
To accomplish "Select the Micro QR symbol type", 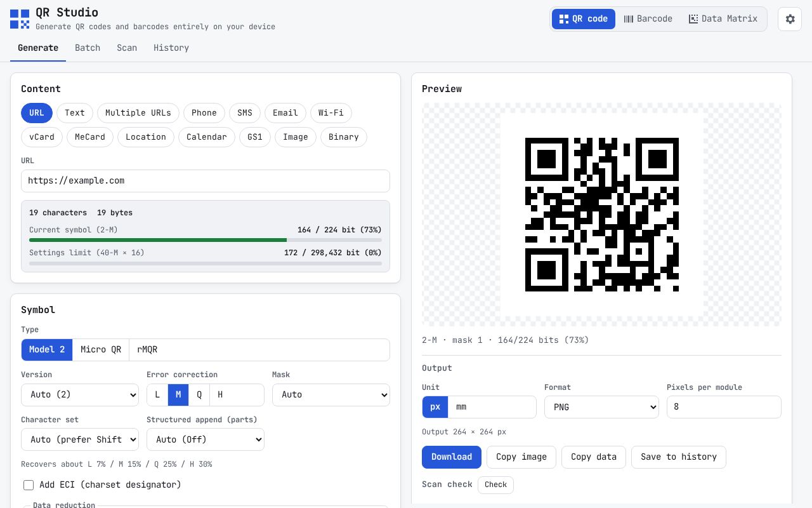I will pos(101,350).
